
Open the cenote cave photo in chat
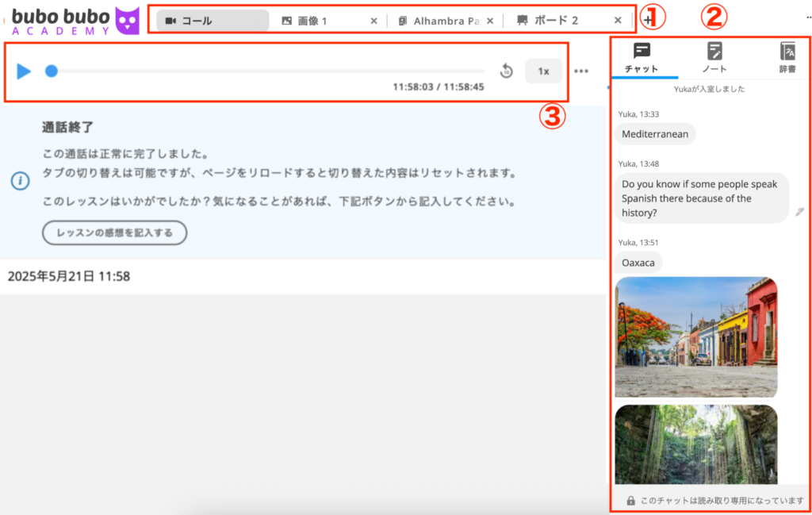[x=695, y=443]
